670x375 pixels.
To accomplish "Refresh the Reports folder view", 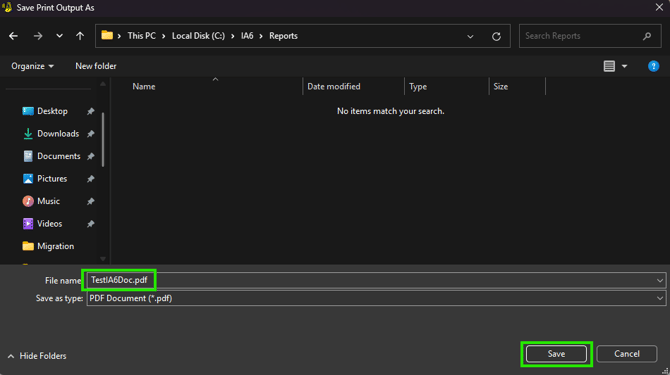I will pos(496,37).
